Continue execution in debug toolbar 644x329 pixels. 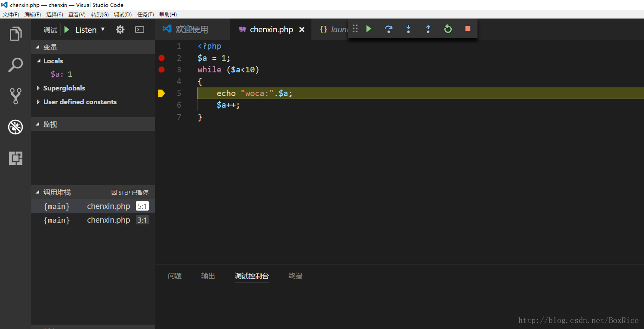click(369, 29)
